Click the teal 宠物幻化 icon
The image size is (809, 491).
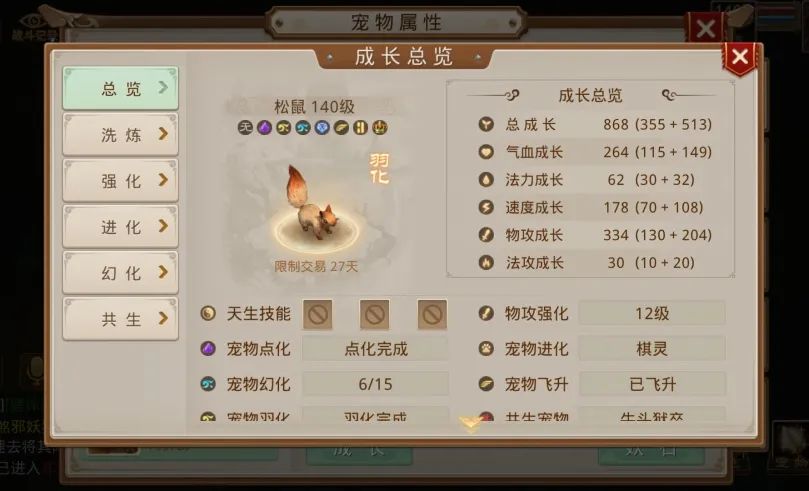pos(208,384)
